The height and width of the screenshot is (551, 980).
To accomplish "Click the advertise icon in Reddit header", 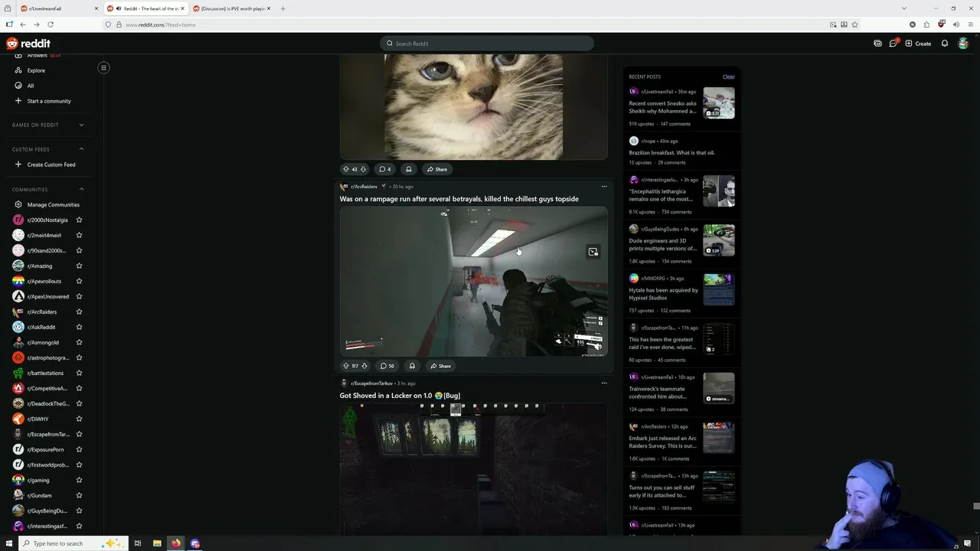I will tap(877, 44).
